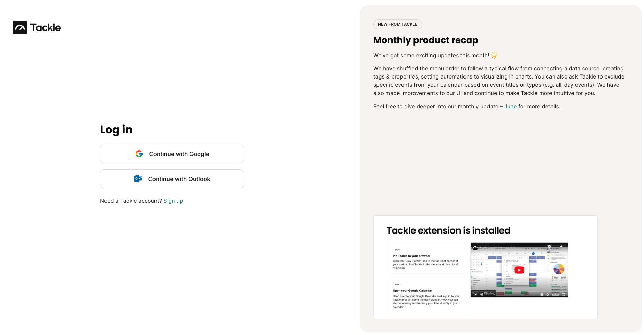
Task: Click the play icon in the video control bar
Action: [475, 295]
